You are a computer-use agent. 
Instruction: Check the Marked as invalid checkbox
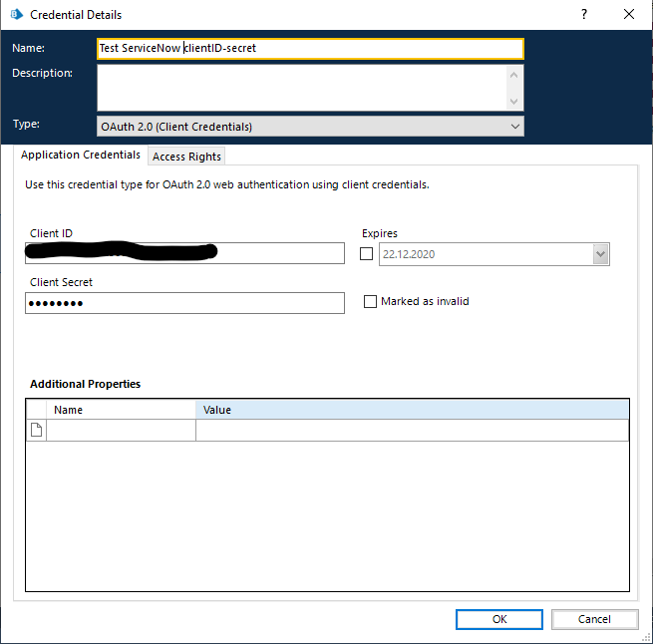[371, 301]
